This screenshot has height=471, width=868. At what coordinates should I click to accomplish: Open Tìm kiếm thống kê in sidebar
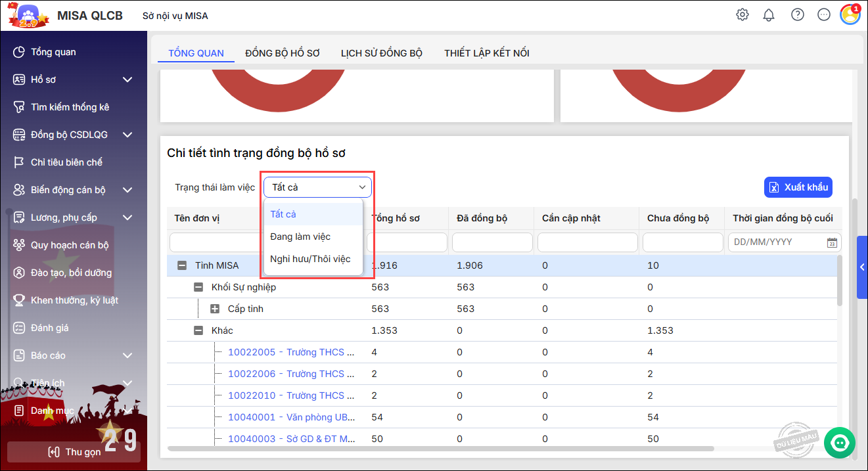click(x=70, y=107)
